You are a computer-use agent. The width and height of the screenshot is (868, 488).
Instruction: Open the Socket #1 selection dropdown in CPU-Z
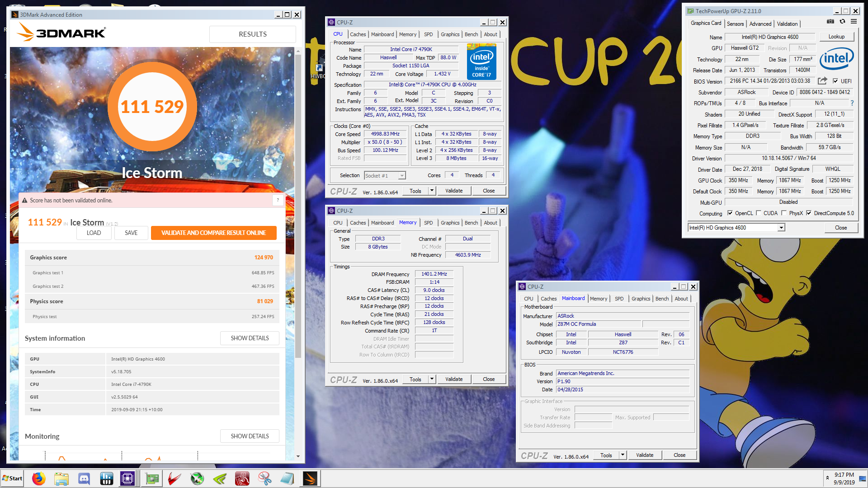click(x=402, y=176)
